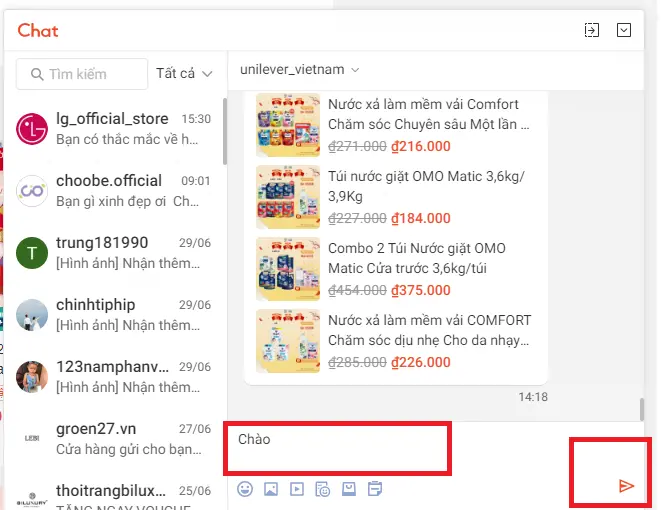Click preview text 'Bạn có thắc mắc về h...'
Screen dimensions: 670x510
127,139
